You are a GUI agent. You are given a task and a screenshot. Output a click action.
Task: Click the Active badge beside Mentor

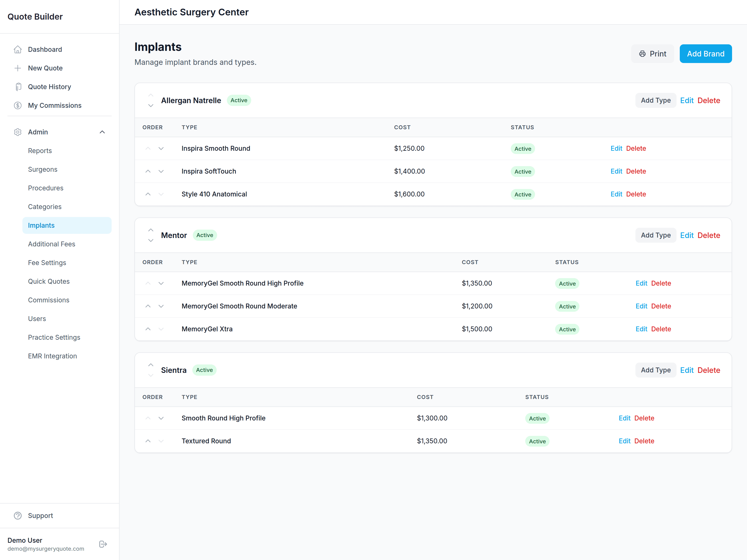pyautogui.click(x=205, y=235)
